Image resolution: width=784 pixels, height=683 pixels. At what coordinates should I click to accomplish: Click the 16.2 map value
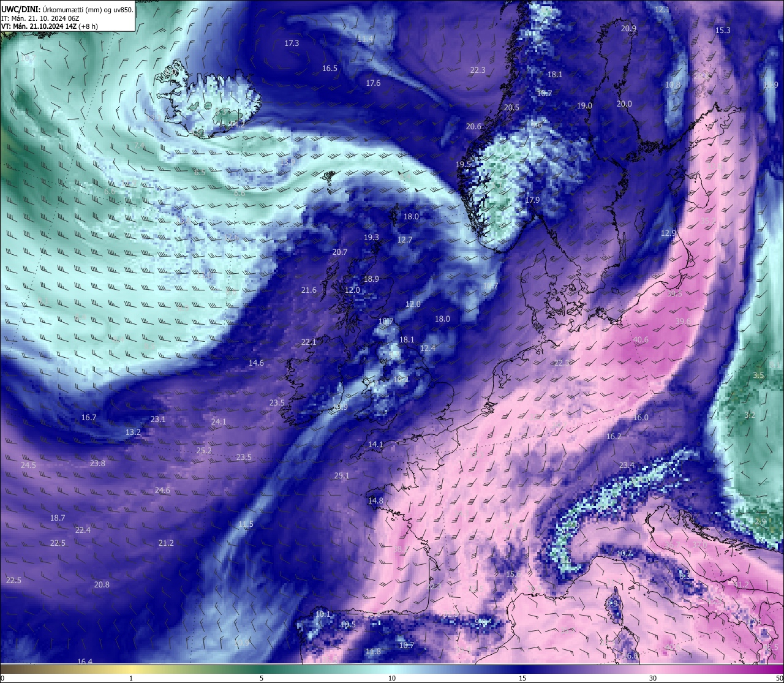point(614,437)
